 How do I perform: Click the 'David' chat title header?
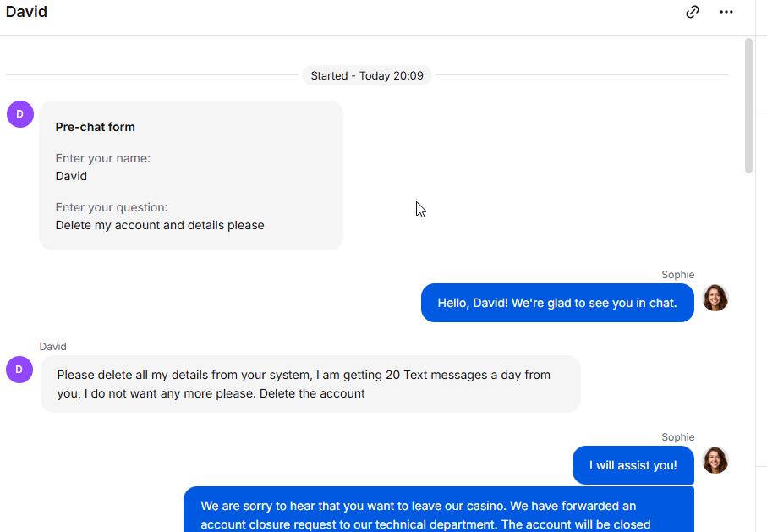pyautogui.click(x=26, y=11)
